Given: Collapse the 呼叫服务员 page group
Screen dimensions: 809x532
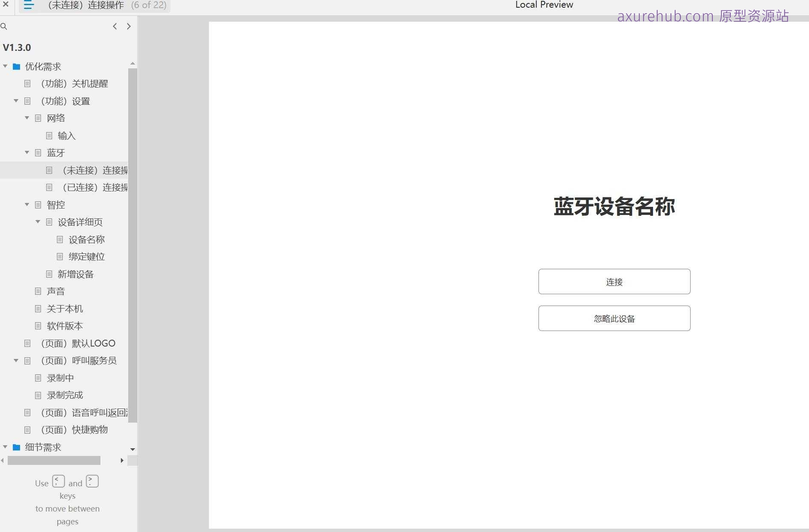Looking at the screenshot, I should pyautogui.click(x=16, y=360).
